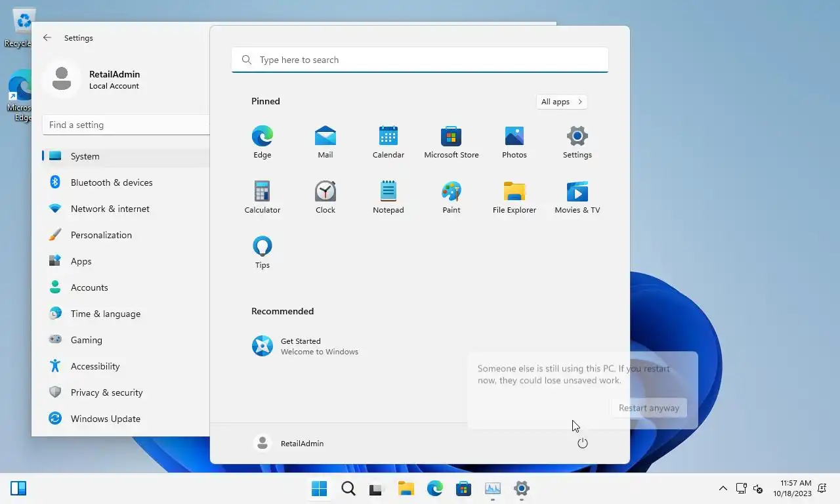Open pinned Settings gear in Start
Screen dimensions: 840x504
pyautogui.click(x=577, y=142)
